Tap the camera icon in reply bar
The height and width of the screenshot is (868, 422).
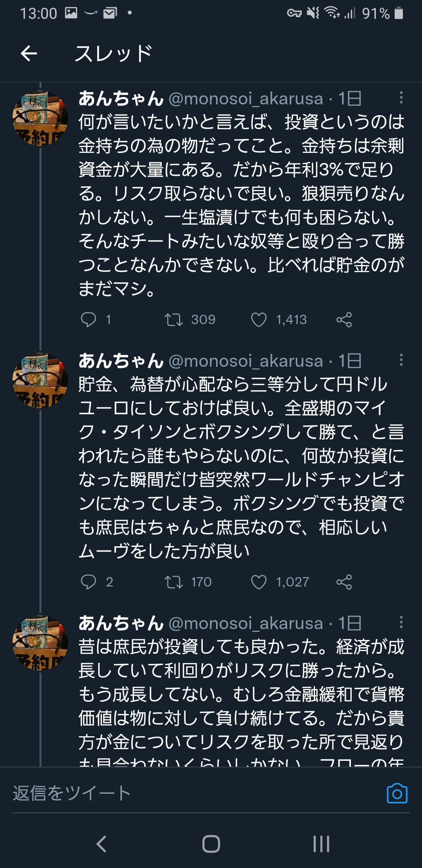coord(397,793)
